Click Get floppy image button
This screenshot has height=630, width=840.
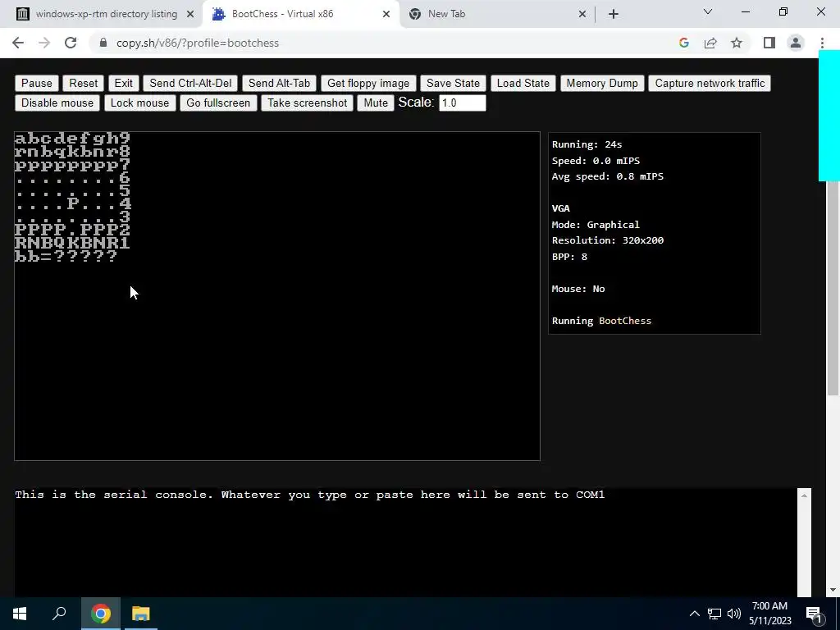368,83
